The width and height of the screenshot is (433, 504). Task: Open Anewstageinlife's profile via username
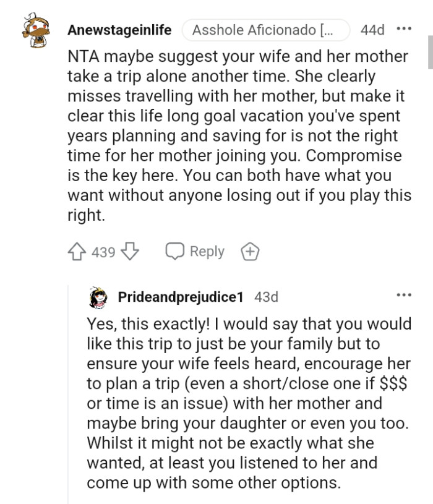click(x=119, y=30)
